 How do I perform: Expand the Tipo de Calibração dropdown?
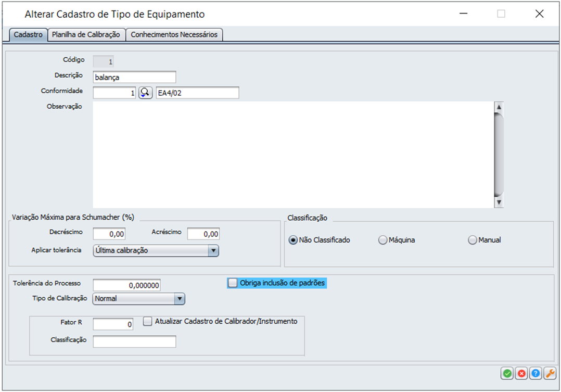pyautogui.click(x=139, y=299)
